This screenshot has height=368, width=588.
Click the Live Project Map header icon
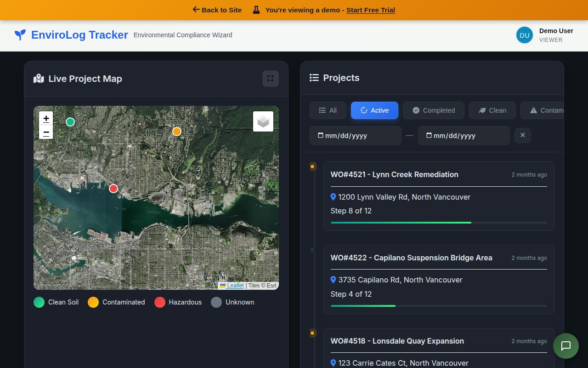pos(39,79)
